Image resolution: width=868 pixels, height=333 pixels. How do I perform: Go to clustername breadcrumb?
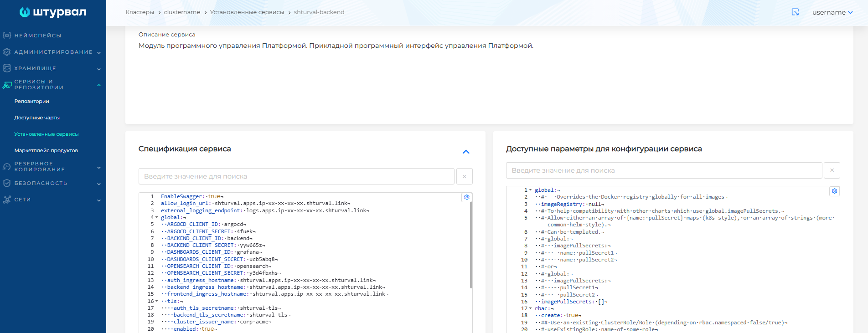coord(182,12)
